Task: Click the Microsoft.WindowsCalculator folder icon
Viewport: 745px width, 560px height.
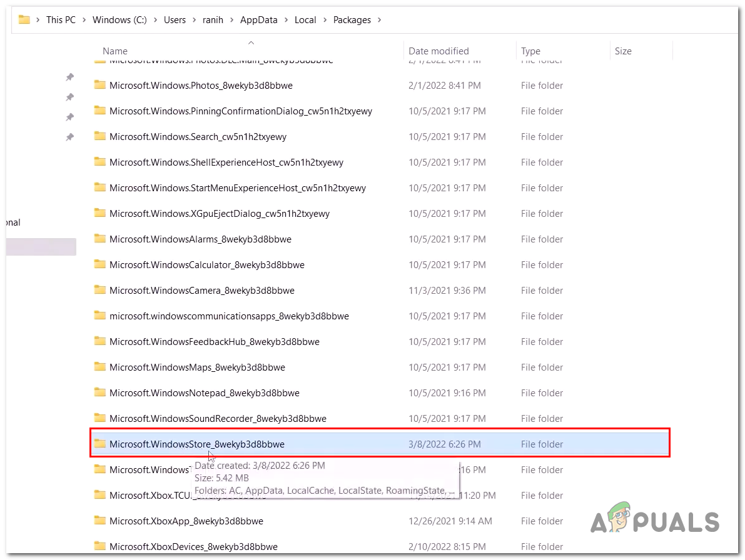Action: (x=99, y=264)
